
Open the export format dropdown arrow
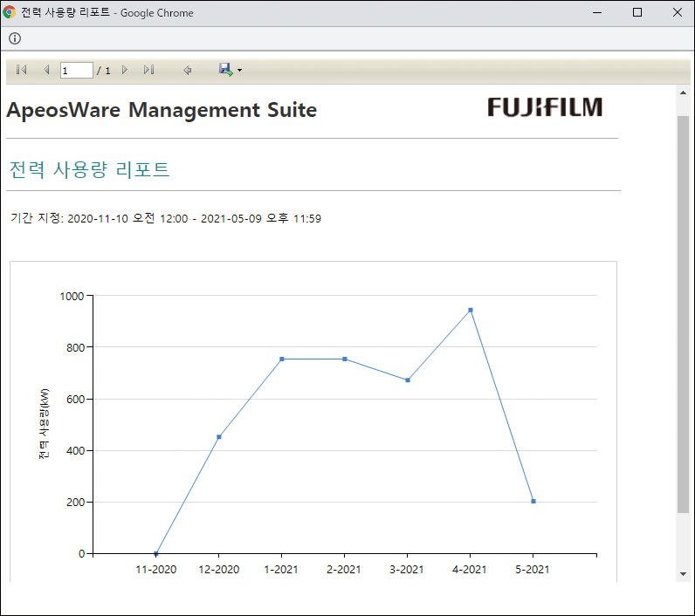pyautogui.click(x=239, y=71)
